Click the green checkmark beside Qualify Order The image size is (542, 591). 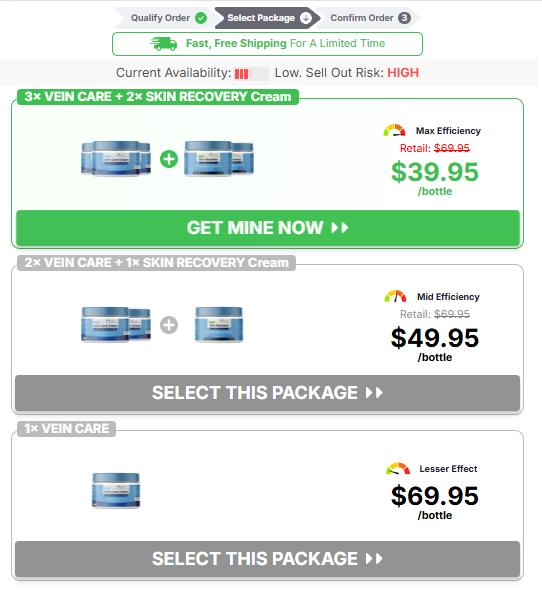point(201,18)
